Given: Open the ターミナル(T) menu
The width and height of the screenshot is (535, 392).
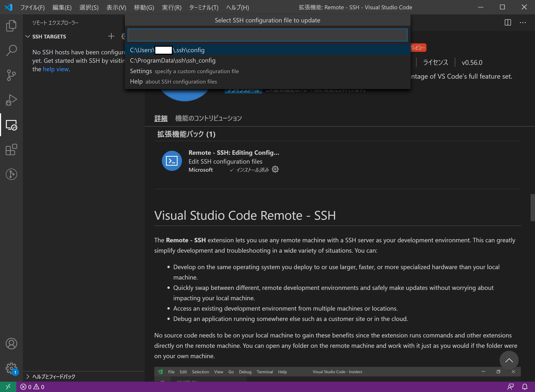Looking at the screenshot, I should [204, 7].
